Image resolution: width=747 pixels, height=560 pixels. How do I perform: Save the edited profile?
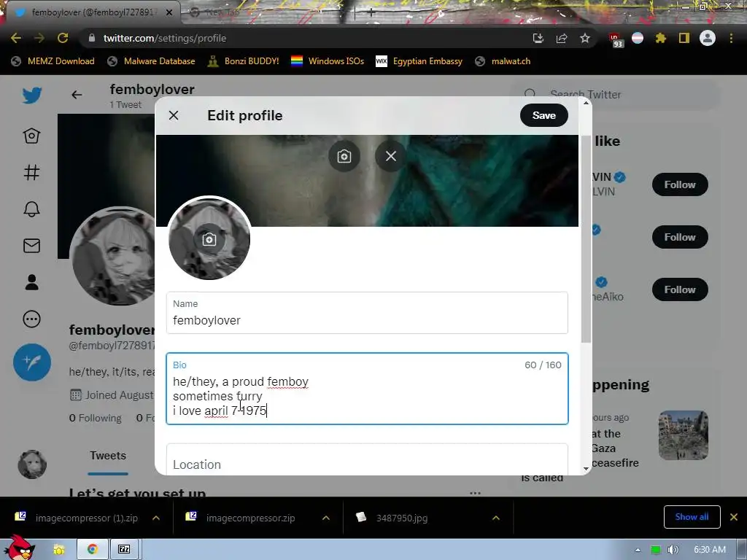pyautogui.click(x=544, y=115)
